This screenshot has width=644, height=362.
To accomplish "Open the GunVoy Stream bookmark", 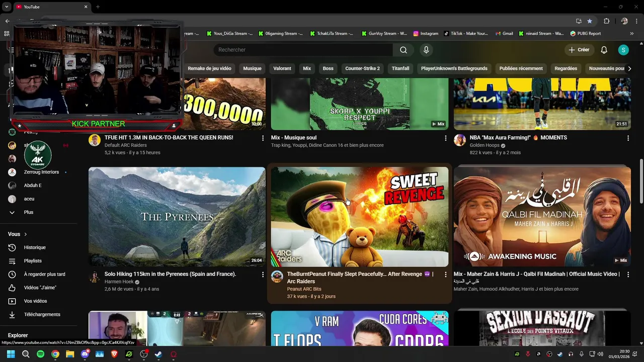I will (384, 34).
